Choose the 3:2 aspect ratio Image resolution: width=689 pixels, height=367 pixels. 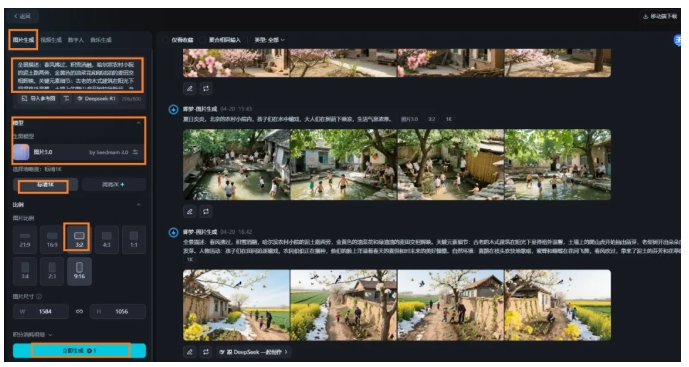[79, 240]
